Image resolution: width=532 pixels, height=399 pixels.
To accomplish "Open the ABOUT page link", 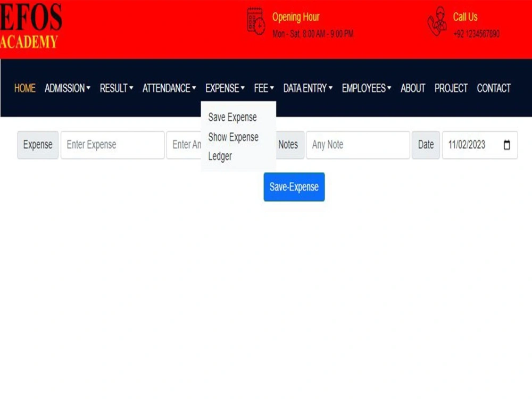I will (x=413, y=88).
